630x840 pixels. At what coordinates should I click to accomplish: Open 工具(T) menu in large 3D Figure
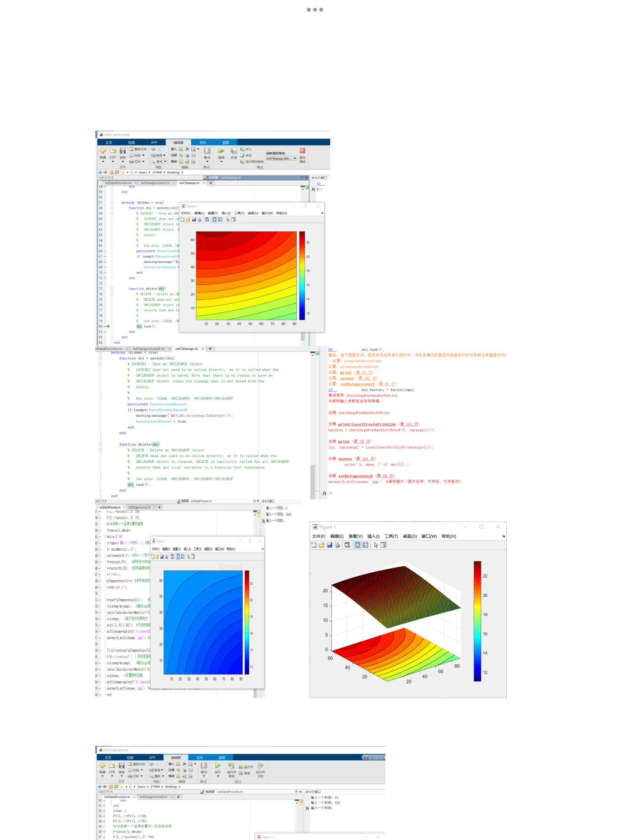coord(391,536)
